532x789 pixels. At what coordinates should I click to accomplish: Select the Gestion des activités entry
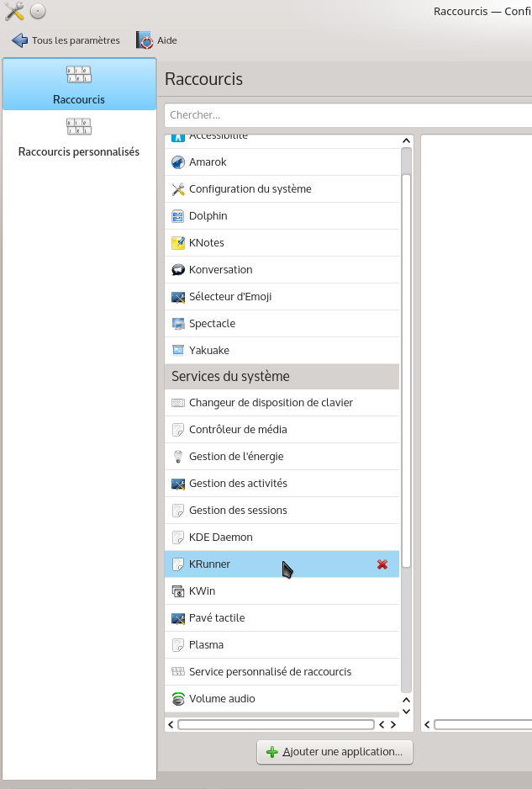pyautogui.click(x=282, y=484)
